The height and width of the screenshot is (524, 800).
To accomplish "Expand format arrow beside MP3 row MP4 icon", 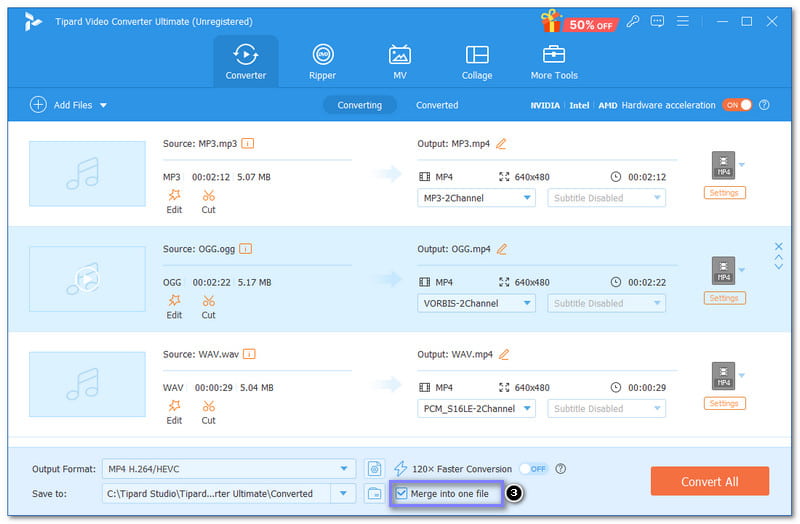I will [x=742, y=164].
